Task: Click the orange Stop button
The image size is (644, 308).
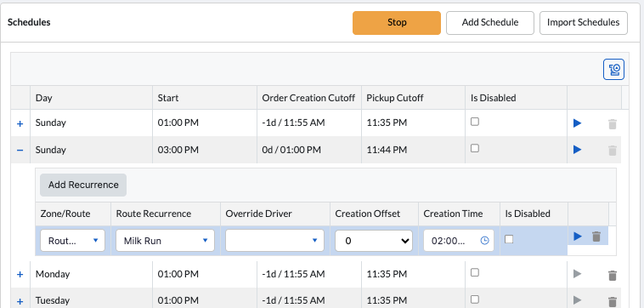Action: pyautogui.click(x=397, y=23)
